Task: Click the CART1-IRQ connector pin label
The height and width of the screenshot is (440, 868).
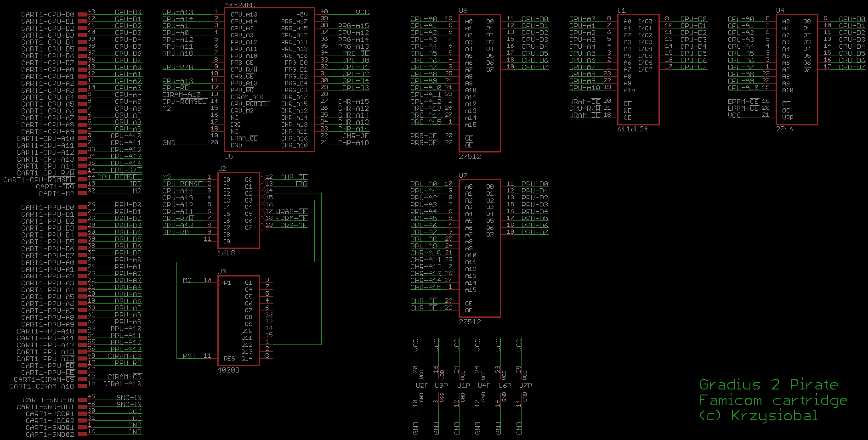Action: coord(55,187)
